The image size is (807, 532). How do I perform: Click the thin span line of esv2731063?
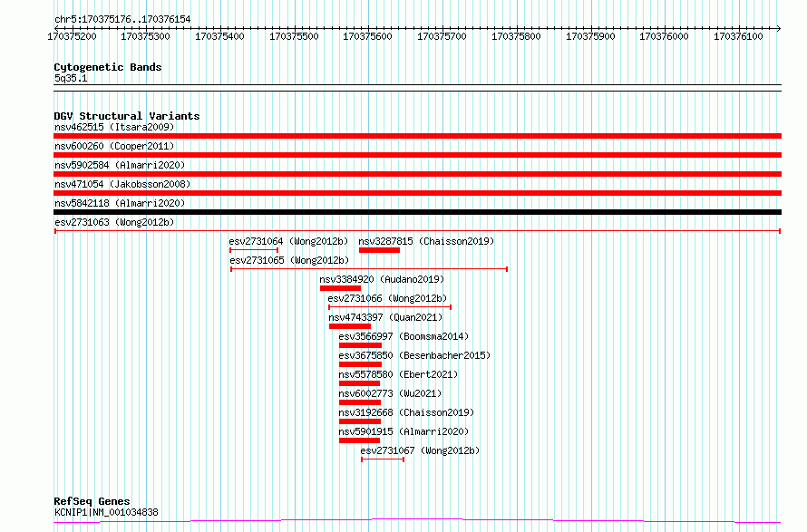point(417,231)
